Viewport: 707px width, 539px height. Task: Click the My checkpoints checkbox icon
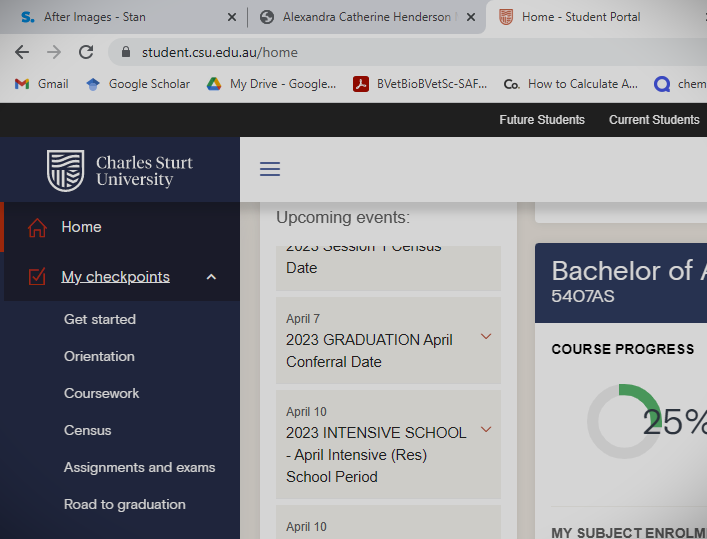[37, 277]
